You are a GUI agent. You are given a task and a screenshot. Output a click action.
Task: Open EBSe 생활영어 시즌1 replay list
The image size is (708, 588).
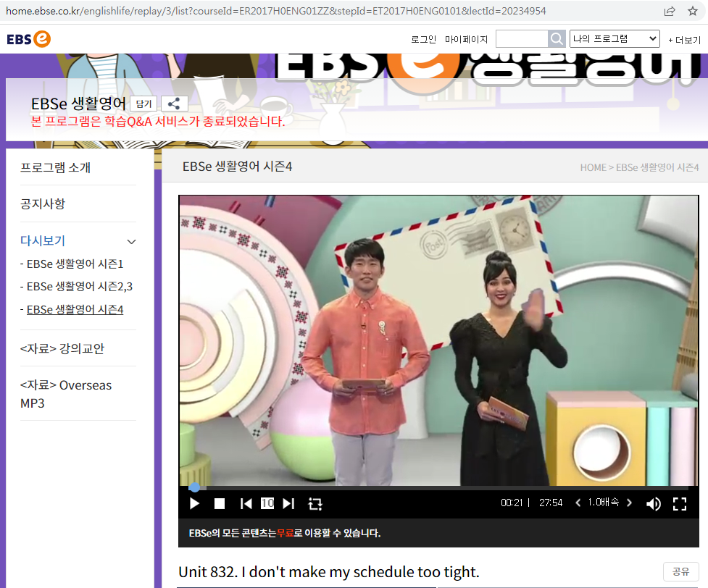click(x=75, y=264)
